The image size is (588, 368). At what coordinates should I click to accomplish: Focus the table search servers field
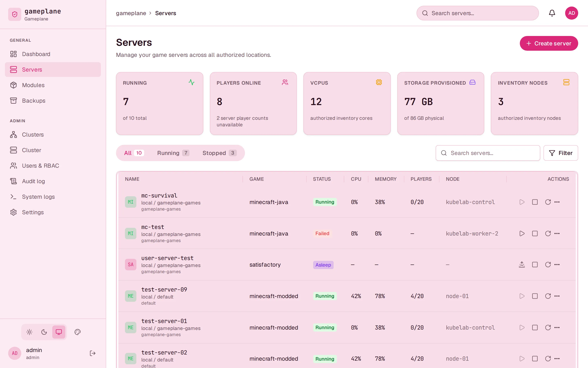tap(488, 153)
